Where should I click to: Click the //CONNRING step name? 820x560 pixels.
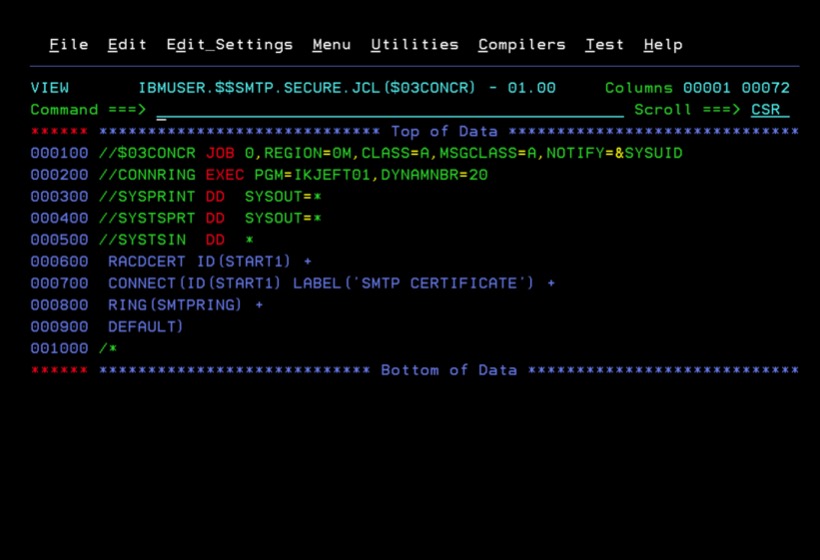click(147, 175)
